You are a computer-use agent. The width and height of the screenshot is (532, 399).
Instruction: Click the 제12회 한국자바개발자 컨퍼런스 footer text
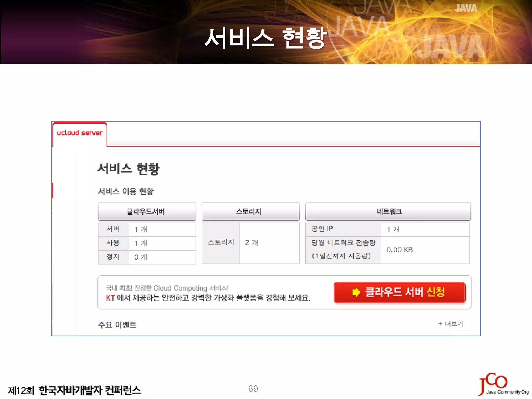[74, 390]
